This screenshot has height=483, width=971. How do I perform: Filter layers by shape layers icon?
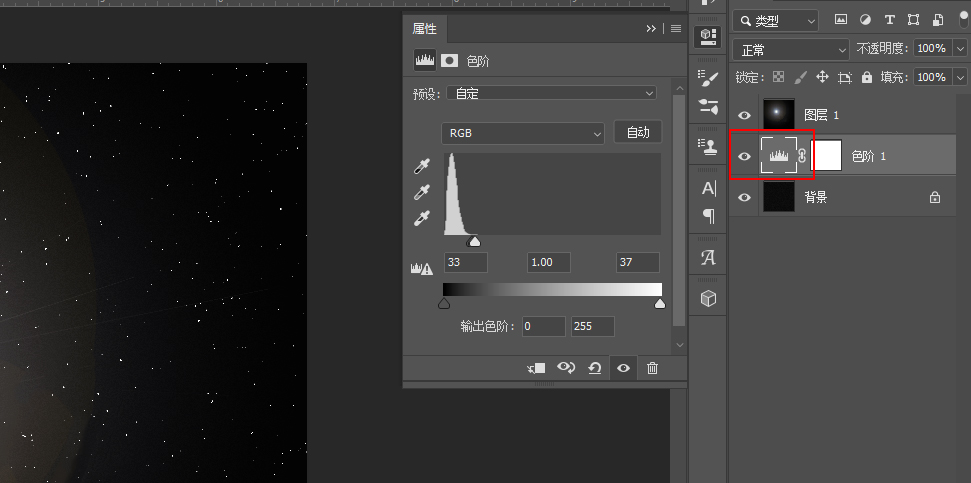tap(913, 20)
